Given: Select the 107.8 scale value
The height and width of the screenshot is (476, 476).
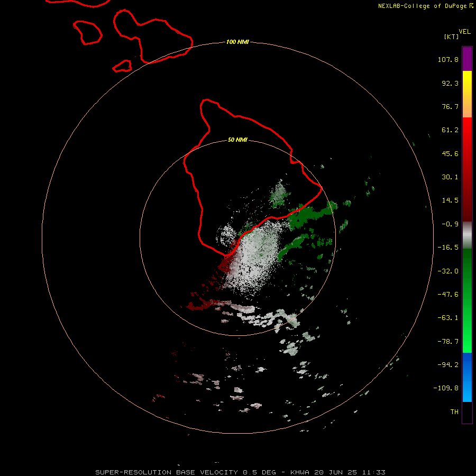Looking at the screenshot, I should point(448,59).
